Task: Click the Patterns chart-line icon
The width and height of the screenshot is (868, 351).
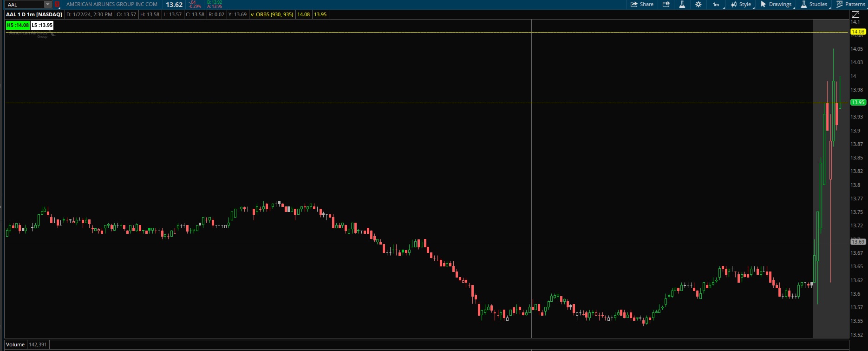Action: pos(840,4)
